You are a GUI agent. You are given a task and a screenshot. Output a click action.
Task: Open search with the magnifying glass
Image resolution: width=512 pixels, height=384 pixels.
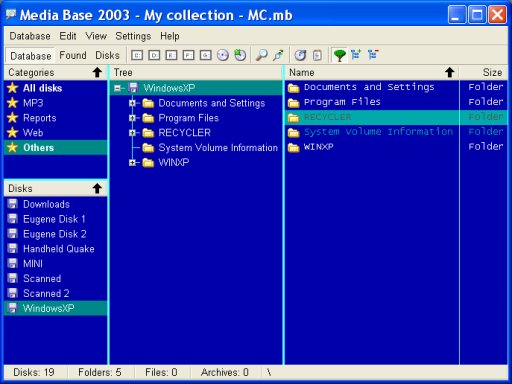(261, 55)
